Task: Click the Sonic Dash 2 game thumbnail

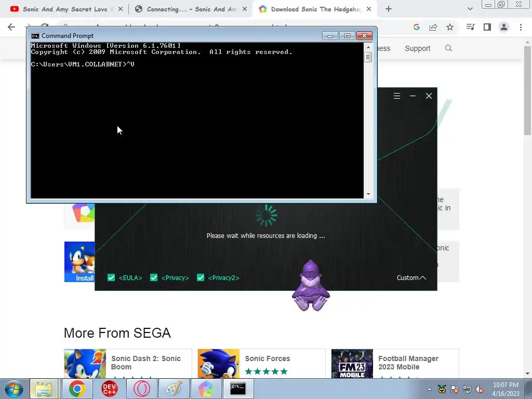Action: pyautogui.click(x=85, y=363)
